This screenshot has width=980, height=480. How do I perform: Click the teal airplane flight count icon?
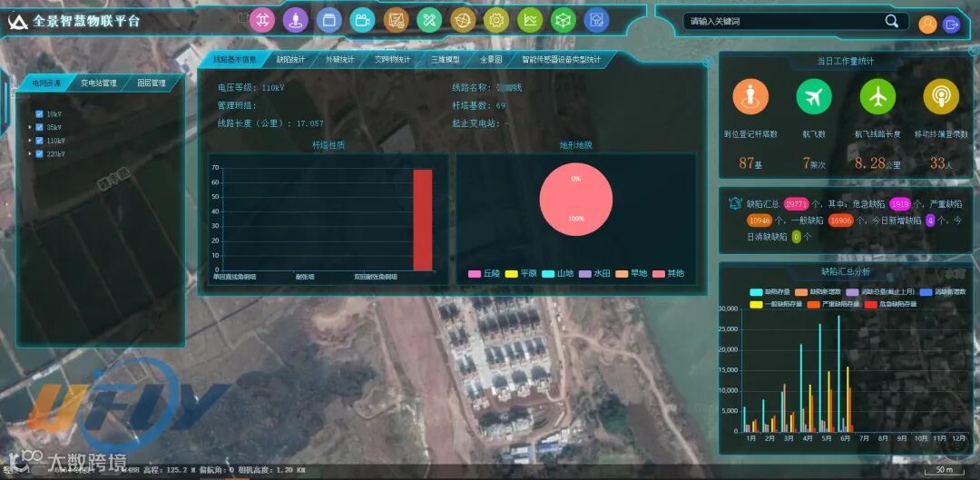[x=814, y=97]
